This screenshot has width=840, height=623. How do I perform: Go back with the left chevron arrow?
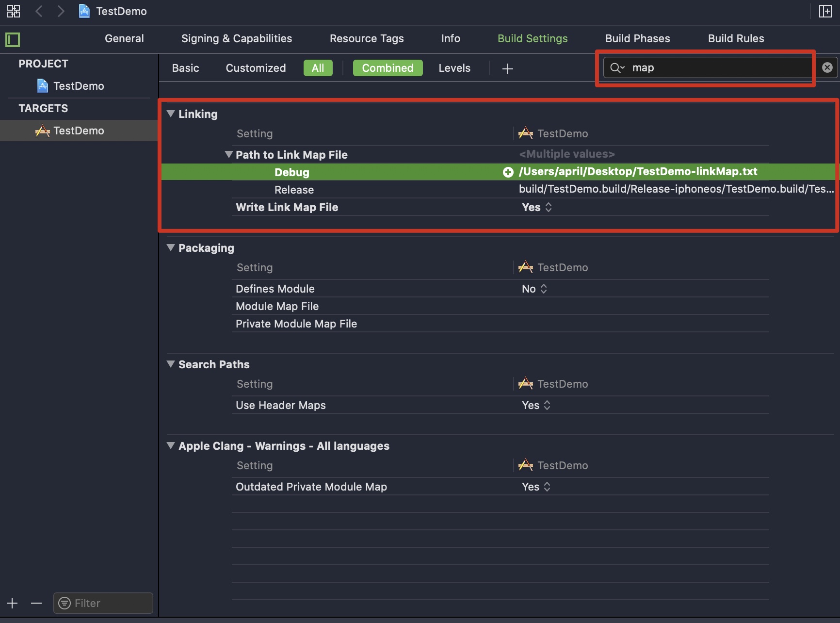coord(39,11)
